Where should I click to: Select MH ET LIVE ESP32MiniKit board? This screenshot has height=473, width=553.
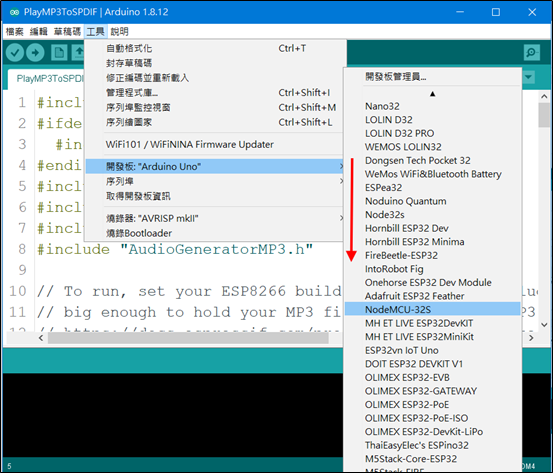point(433,336)
